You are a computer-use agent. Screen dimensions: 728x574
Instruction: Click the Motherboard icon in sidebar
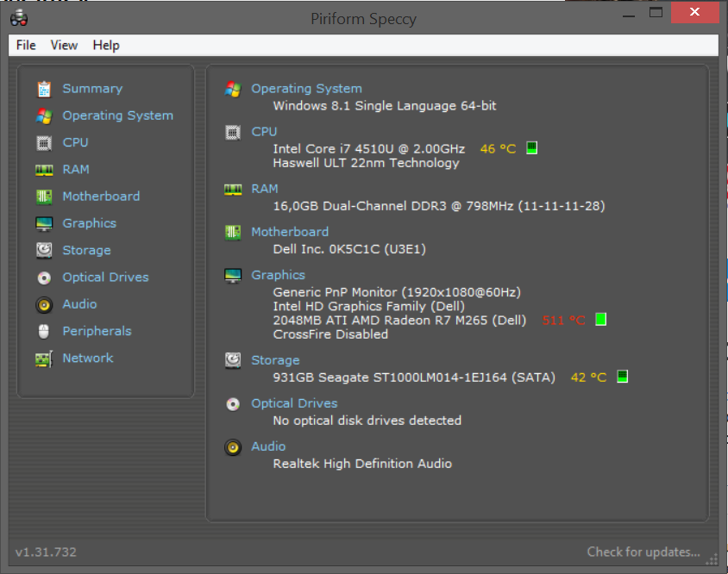44,197
